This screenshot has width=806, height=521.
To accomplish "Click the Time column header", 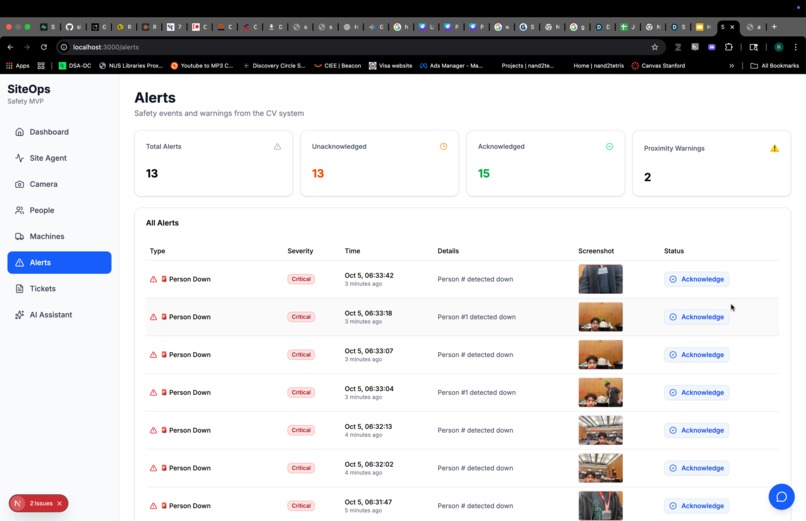I will (352, 251).
